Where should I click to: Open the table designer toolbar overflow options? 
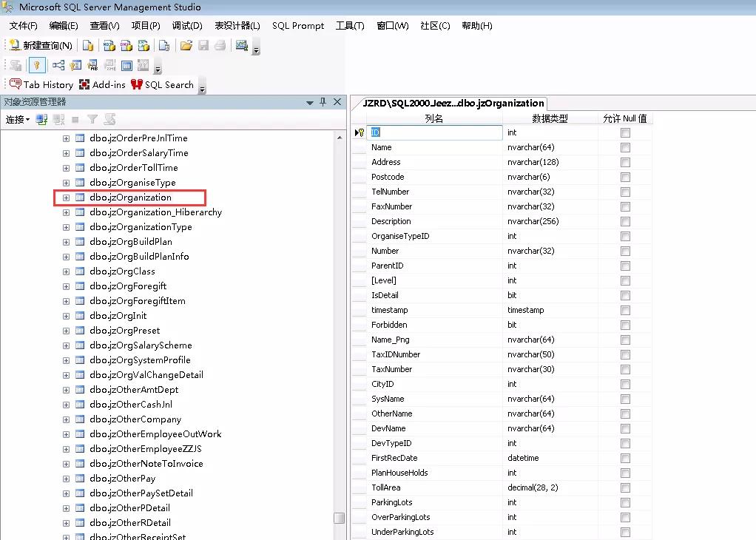coord(158,69)
